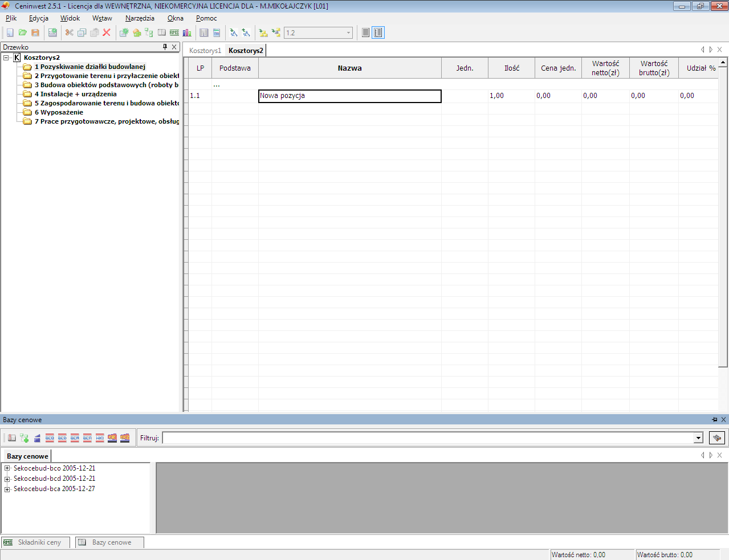729x560 pixels.
Task: Click the BCR price base icon
Action: (87, 438)
